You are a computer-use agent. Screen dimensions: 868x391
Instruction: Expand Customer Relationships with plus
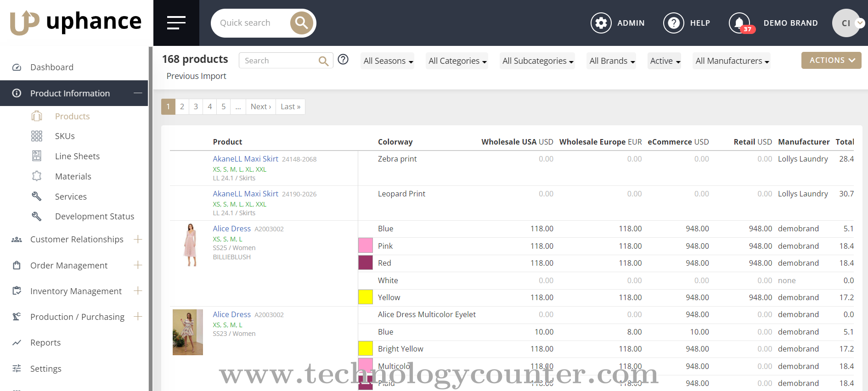coord(138,239)
